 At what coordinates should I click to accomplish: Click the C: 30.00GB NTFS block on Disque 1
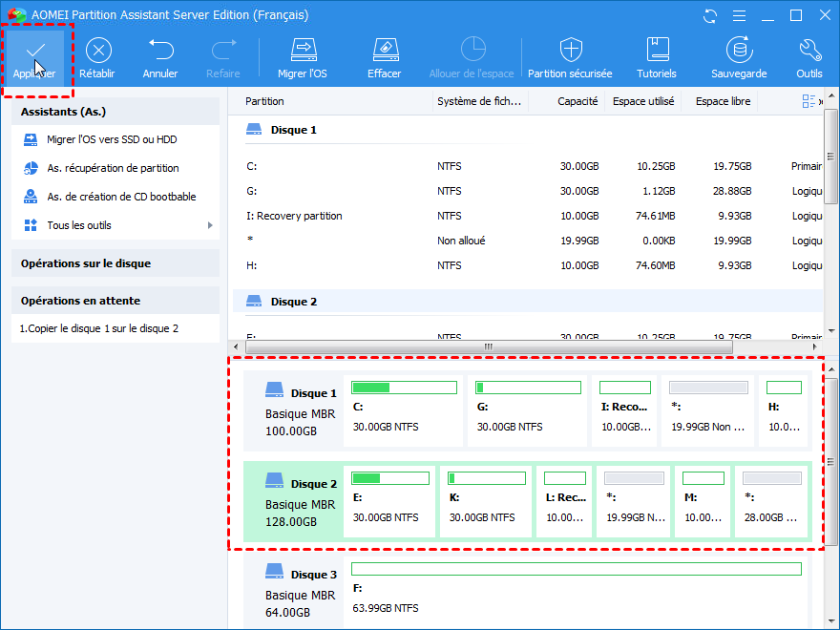404,410
